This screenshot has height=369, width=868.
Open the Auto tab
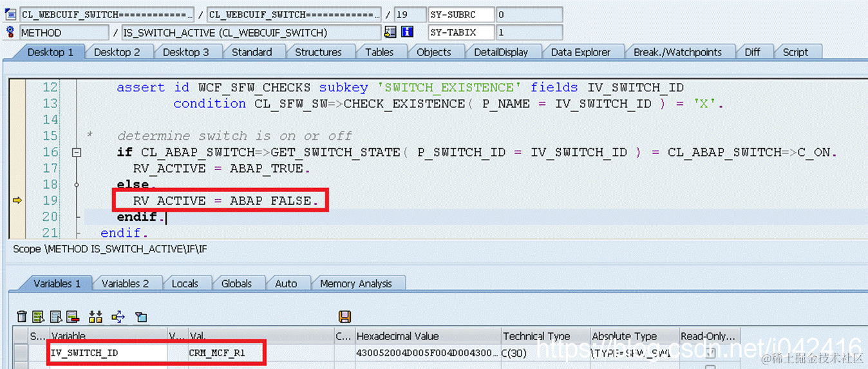tap(286, 283)
